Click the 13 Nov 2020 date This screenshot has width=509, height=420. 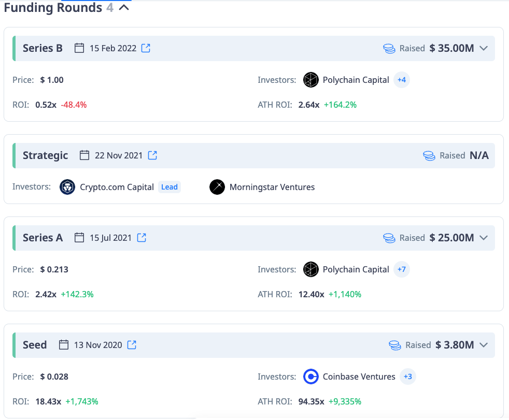tap(98, 345)
